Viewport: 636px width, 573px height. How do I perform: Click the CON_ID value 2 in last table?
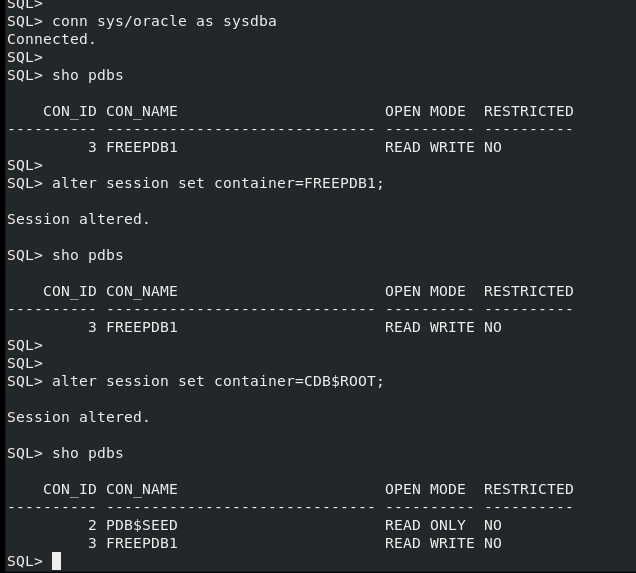pyautogui.click(x=92, y=525)
